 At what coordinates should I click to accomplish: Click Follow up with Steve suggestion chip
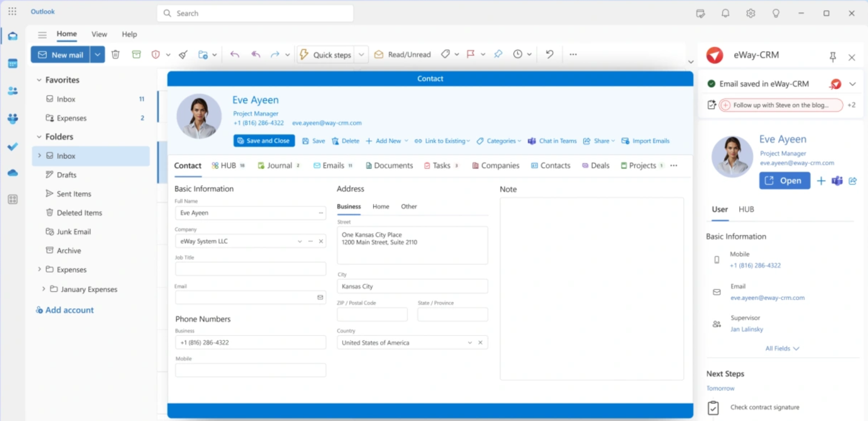point(781,105)
